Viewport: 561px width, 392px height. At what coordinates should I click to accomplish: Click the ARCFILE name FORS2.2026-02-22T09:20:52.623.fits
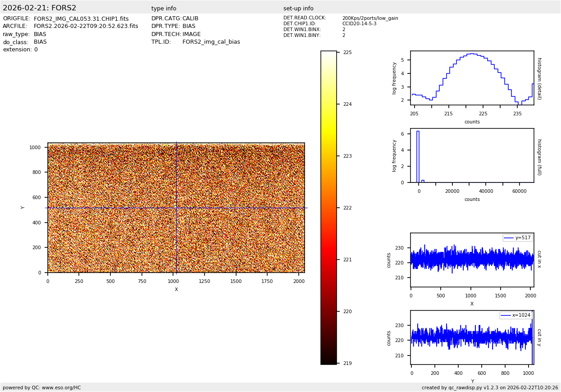click(86, 27)
